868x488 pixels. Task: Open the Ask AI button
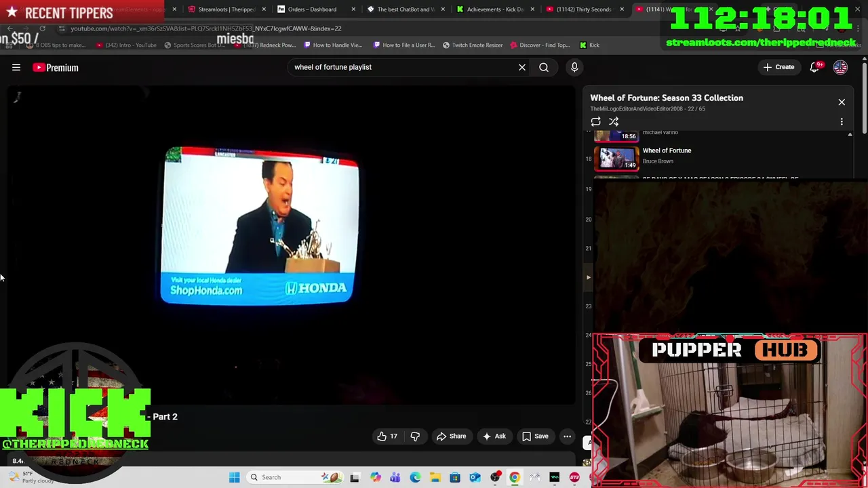(x=494, y=436)
